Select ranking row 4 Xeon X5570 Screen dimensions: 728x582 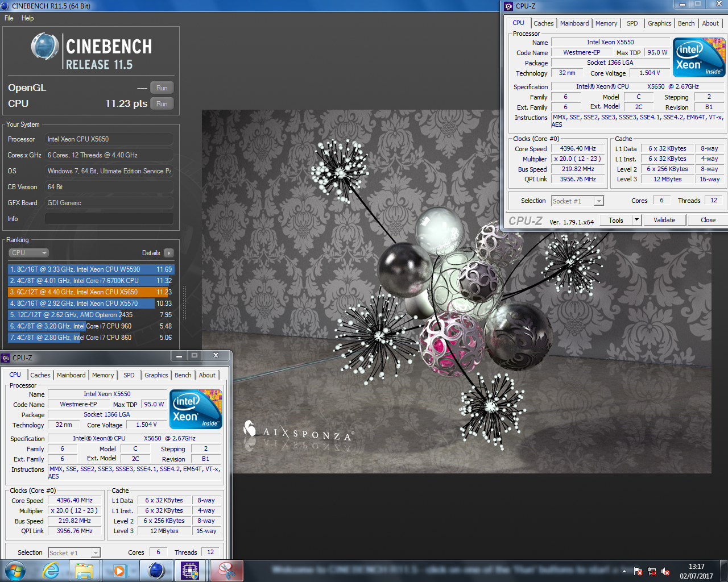click(x=91, y=304)
